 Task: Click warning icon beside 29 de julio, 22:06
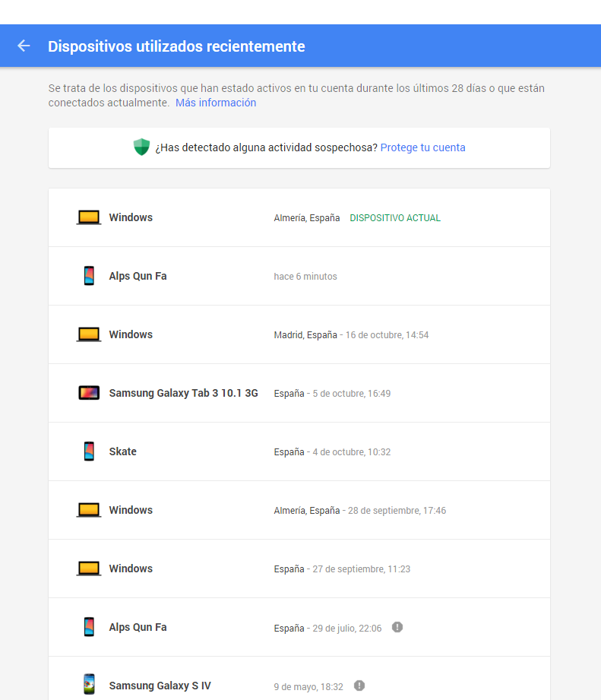tap(397, 627)
